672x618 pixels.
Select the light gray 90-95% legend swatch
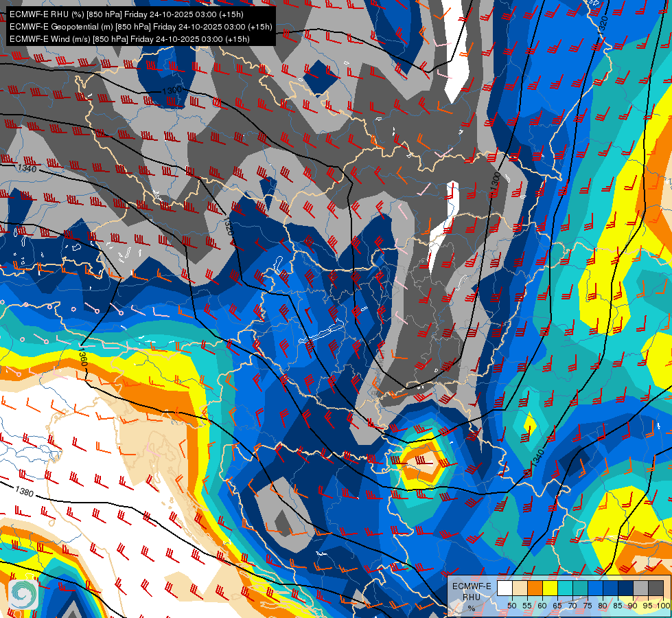pyautogui.click(x=640, y=588)
